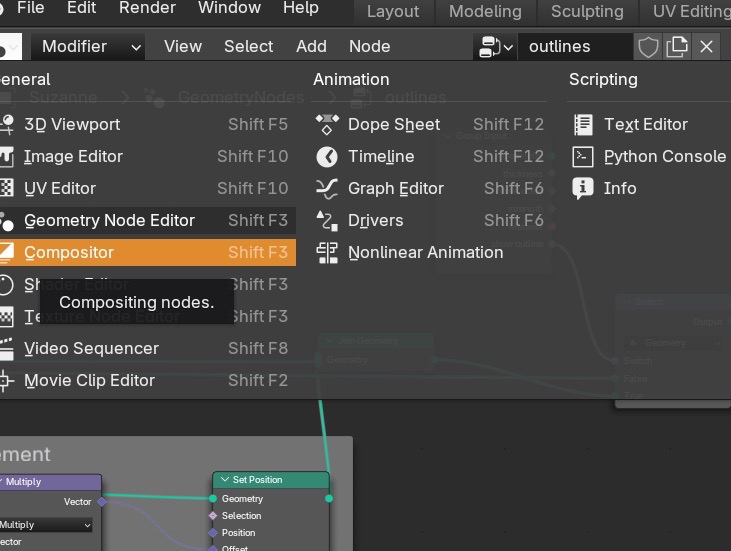The width and height of the screenshot is (731, 551).
Task: Choose Movie Clip Editor entry
Action: [147, 381]
